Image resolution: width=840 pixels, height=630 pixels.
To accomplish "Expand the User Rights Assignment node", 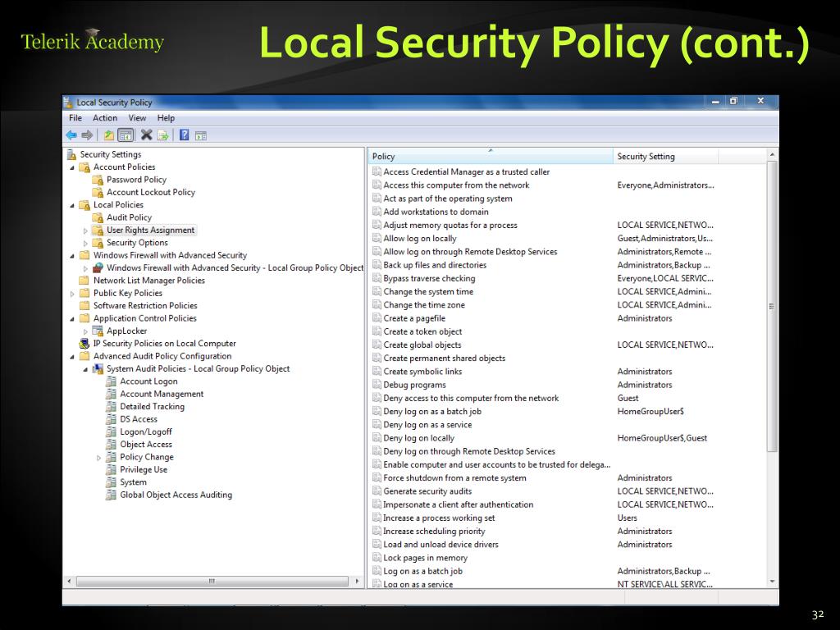I will [x=85, y=231].
